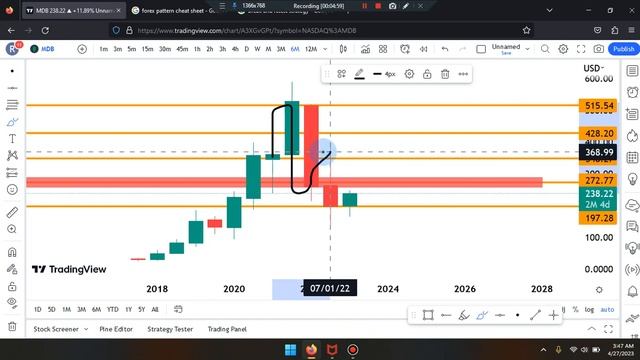Viewport: 640px width, 360px height.
Task: Open the Indicators menu
Action: coord(365,49)
